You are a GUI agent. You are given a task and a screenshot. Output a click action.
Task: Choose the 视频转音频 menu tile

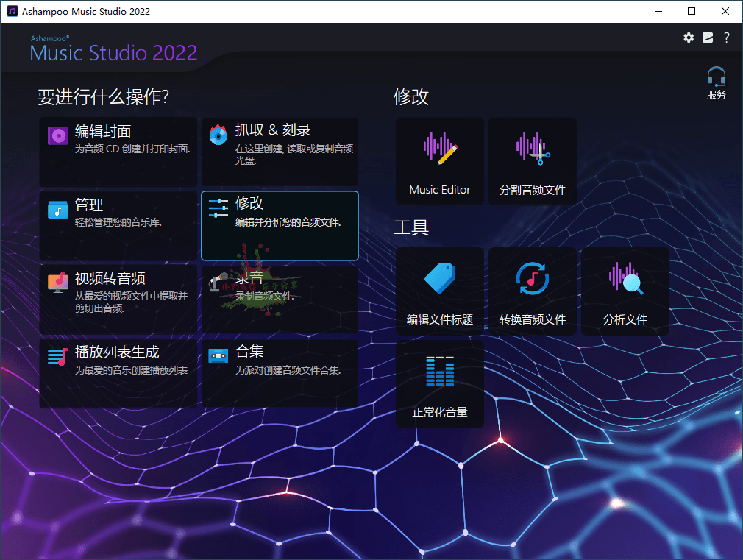click(118, 299)
